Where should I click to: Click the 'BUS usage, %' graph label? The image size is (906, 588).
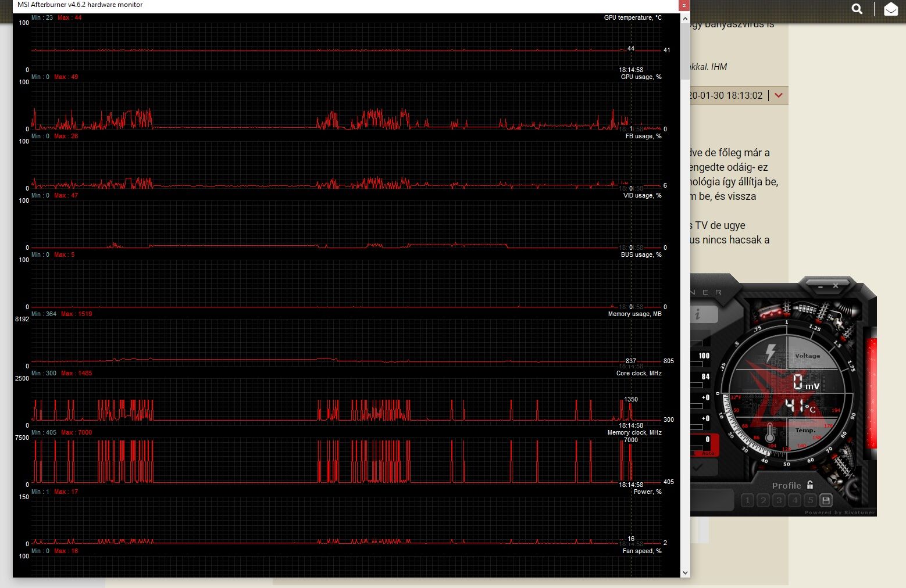[641, 254]
